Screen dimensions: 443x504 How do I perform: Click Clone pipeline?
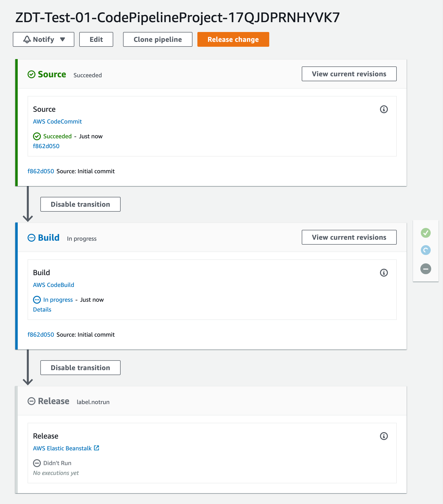click(158, 39)
